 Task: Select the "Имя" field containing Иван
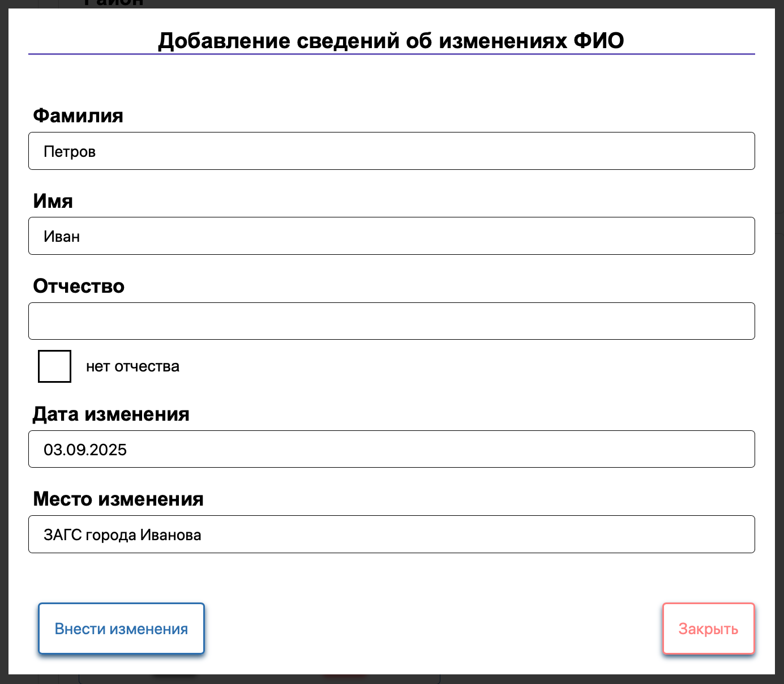[x=392, y=236]
